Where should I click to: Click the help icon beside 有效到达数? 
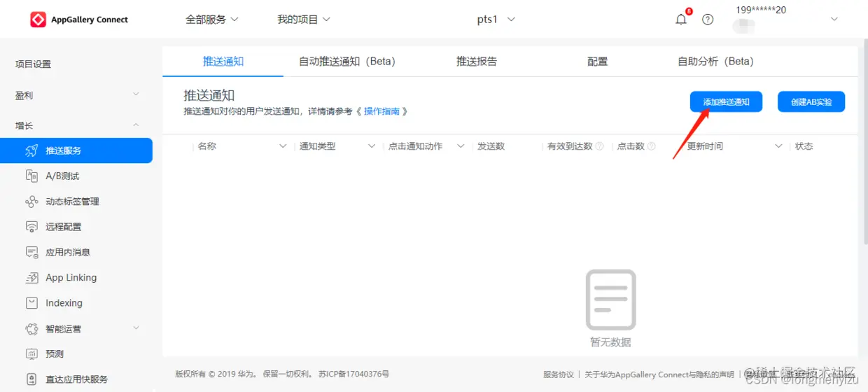599,146
